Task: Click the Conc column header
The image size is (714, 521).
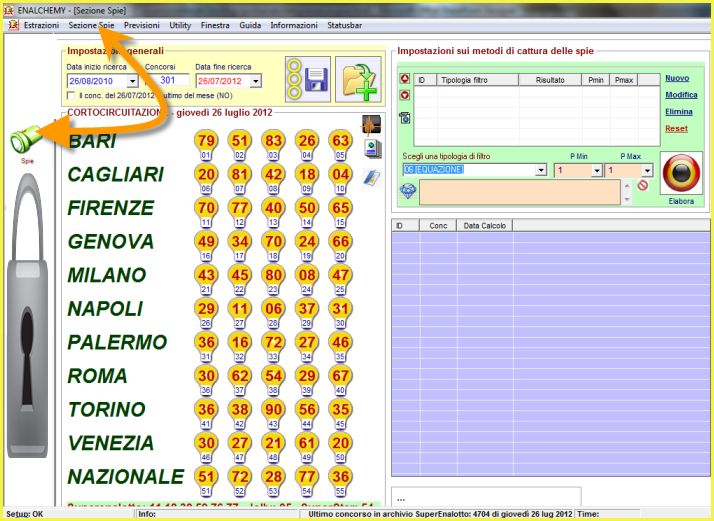Action: point(438,225)
